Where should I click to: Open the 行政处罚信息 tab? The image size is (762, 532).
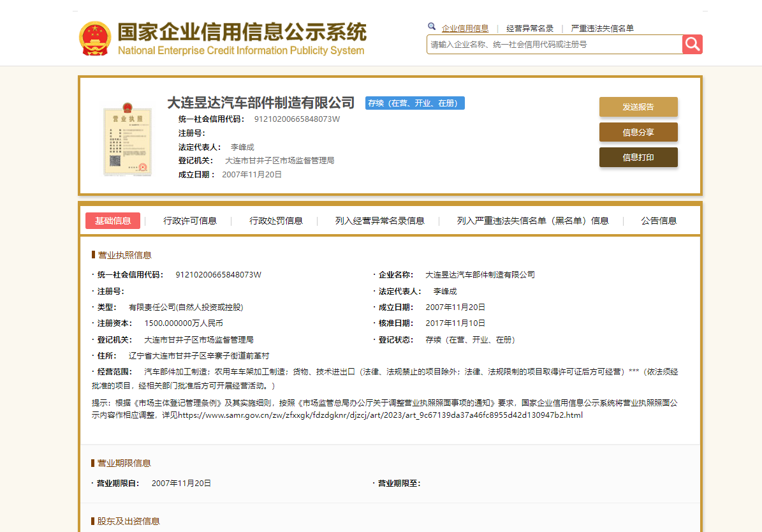click(x=276, y=221)
